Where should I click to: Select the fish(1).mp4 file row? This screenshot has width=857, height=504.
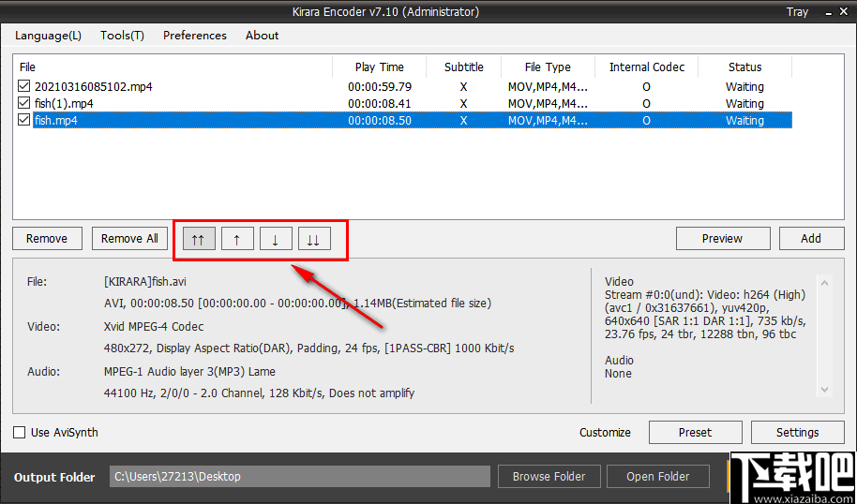(402, 103)
